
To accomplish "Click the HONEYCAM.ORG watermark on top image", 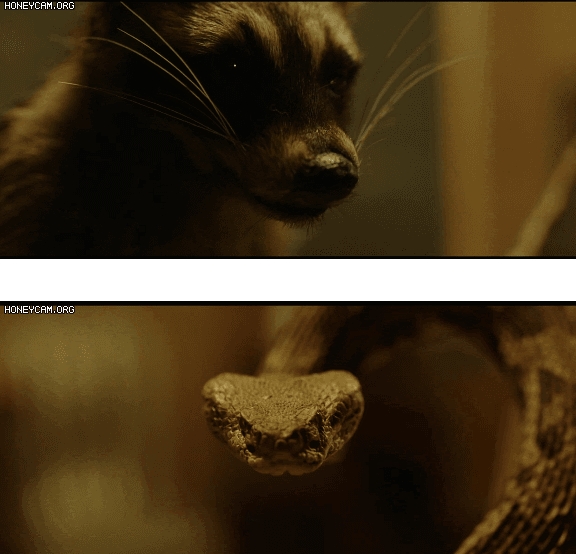I will 39,6.
